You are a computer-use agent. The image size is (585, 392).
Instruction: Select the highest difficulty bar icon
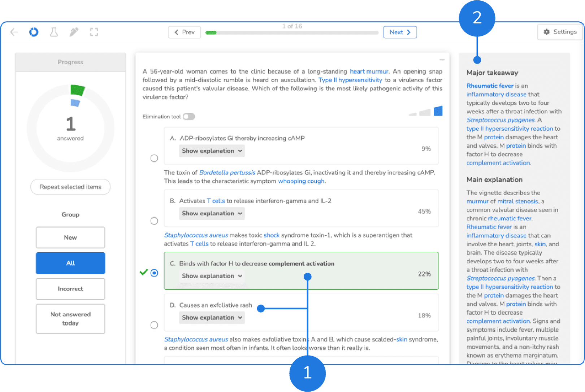438,111
